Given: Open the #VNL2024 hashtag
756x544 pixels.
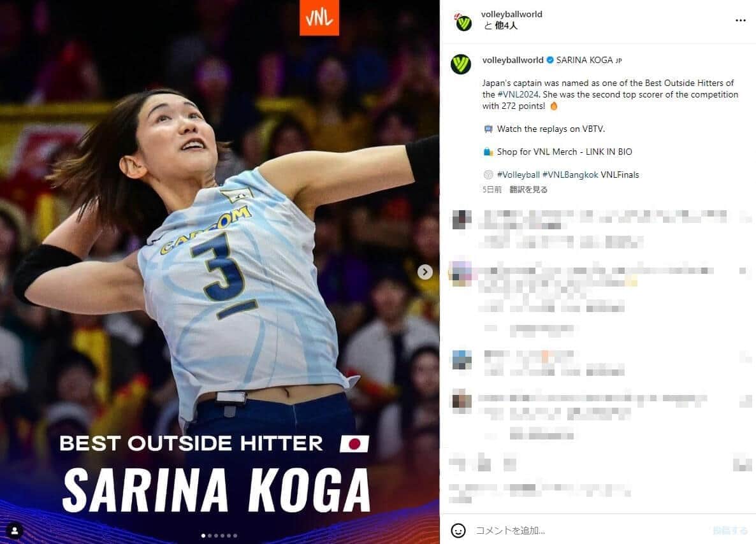Looking at the screenshot, I should [518, 94].
